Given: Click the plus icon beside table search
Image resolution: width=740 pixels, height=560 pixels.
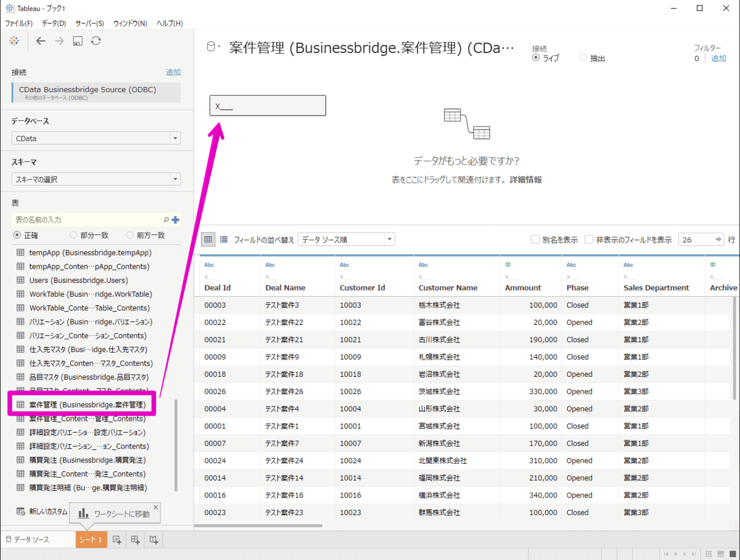Looking at the screenshot, I should click(x=176, y=220).
